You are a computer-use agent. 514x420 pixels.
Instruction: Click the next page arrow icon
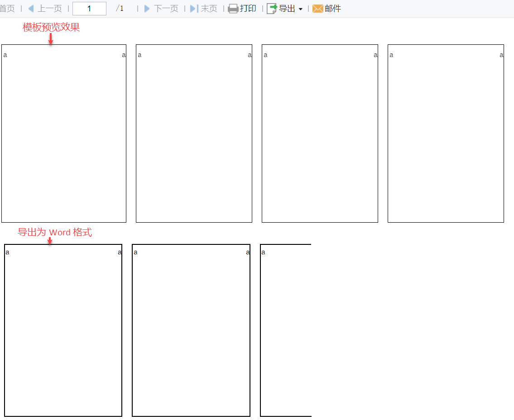(x=147, y=9)
